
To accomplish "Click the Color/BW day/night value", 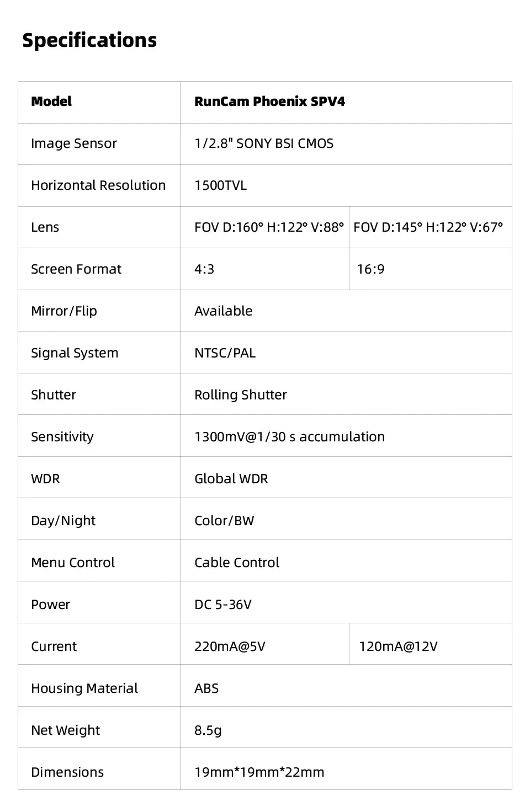I will (224, 521).
